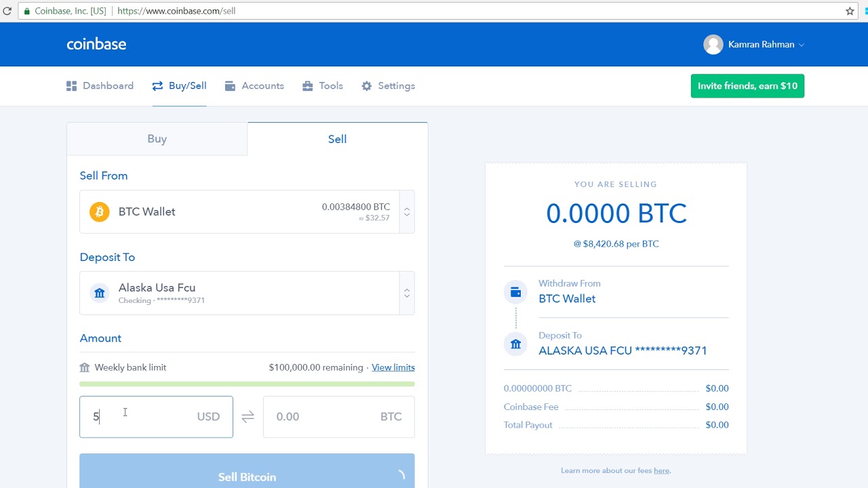The width and height of the screenshot is (868, 488).
Task: Click the here link about fees
Action: (x=661, y=470)
